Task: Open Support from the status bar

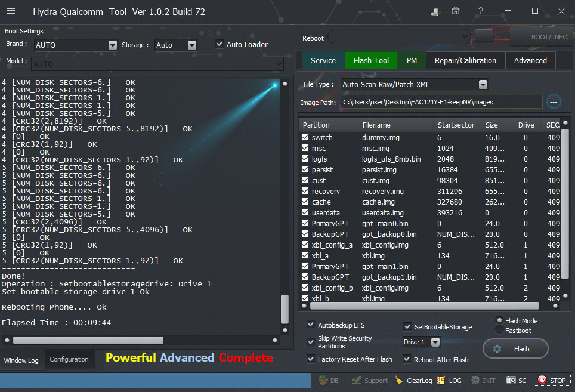Action: coord(370,381)
